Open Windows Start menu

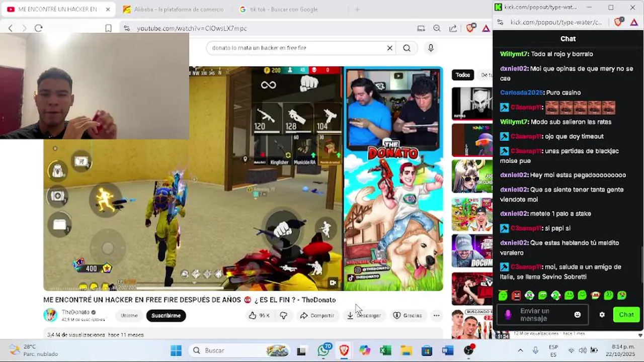click(176, 350)
